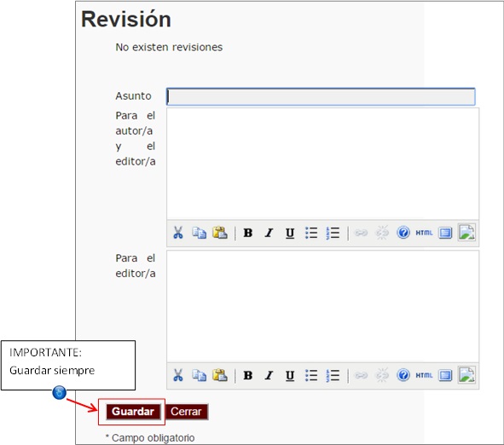Screen dimensions: 504x445
Task: Click the 'Revisión' heading
Action: (x=126, y=20)
